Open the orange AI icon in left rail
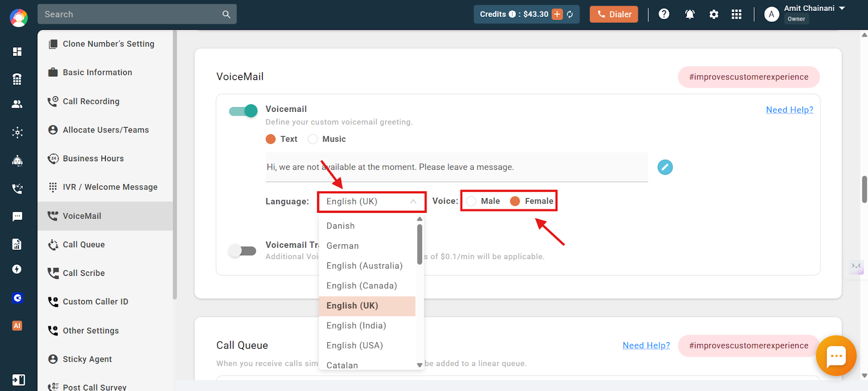The height and width of the screenshot is (391, 868). tap(17, 326)
